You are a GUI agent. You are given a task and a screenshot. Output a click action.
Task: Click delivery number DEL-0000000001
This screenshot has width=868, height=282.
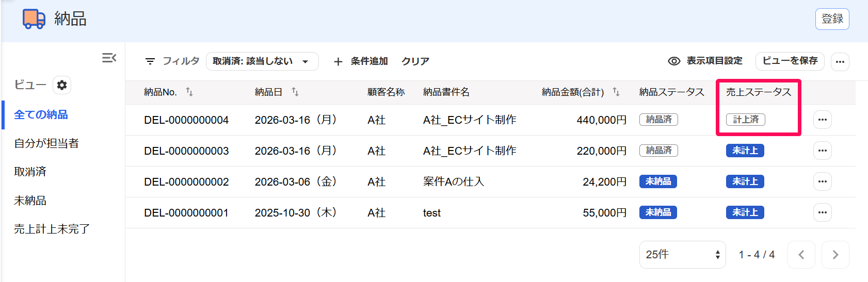[186, 213]
